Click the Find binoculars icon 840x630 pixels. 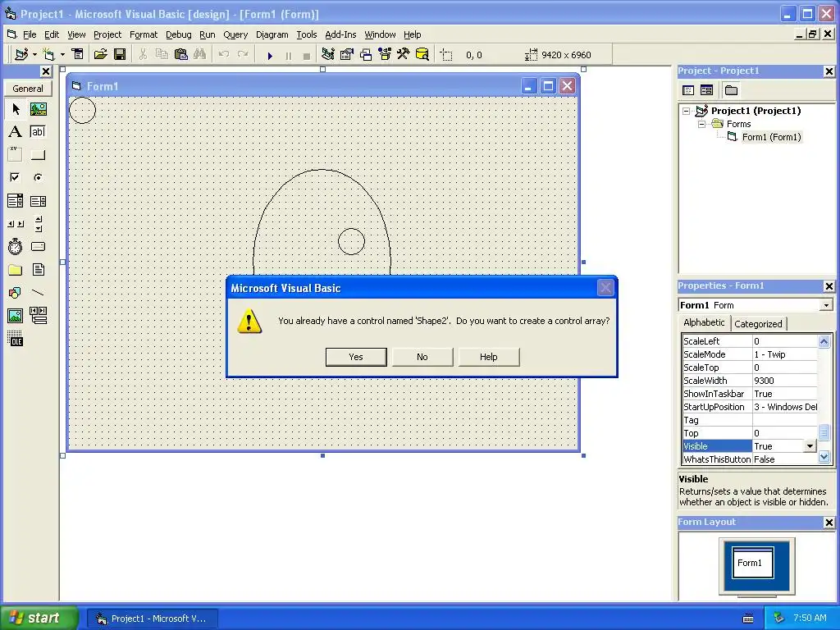point(200,55)
